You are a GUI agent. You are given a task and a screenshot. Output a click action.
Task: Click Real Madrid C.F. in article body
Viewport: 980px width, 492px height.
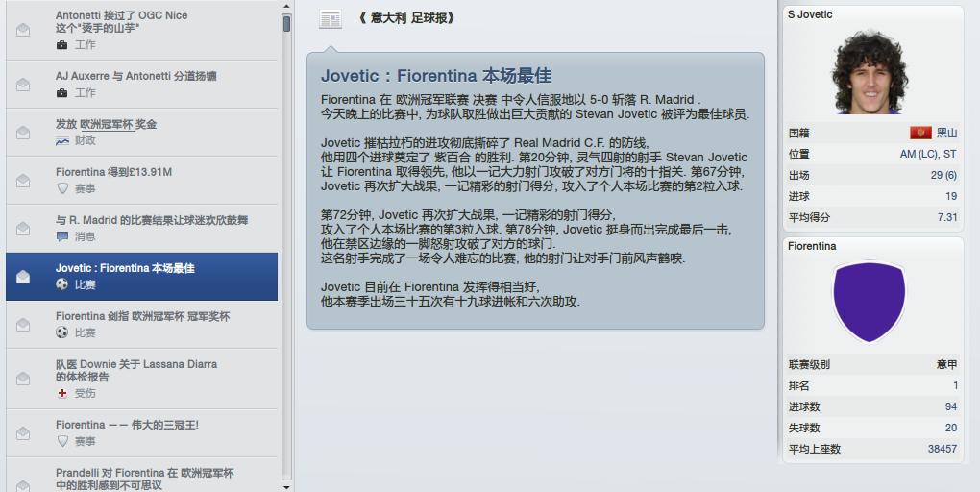559,143
